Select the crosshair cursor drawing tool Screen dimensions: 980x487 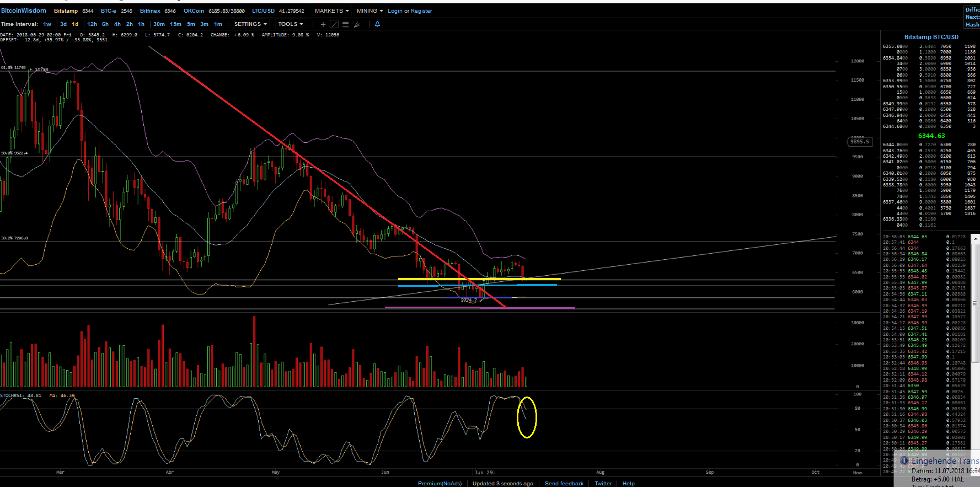[x=323, y=24]
